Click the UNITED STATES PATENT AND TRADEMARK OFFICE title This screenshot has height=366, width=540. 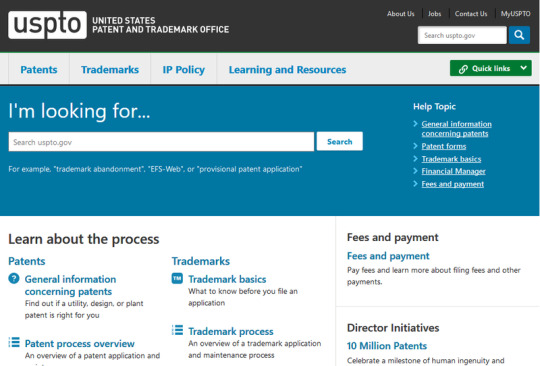[x=160, y=25]
